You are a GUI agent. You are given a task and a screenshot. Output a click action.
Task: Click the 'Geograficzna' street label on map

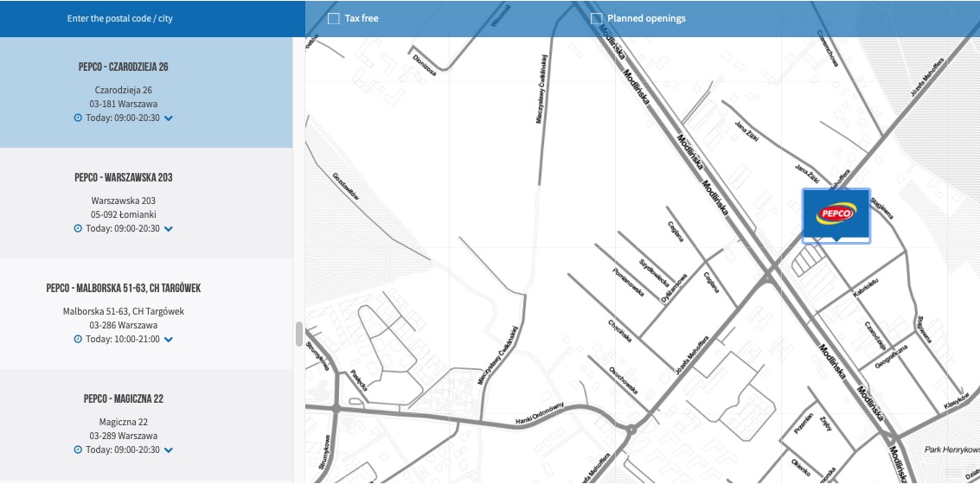click(891, 356)
